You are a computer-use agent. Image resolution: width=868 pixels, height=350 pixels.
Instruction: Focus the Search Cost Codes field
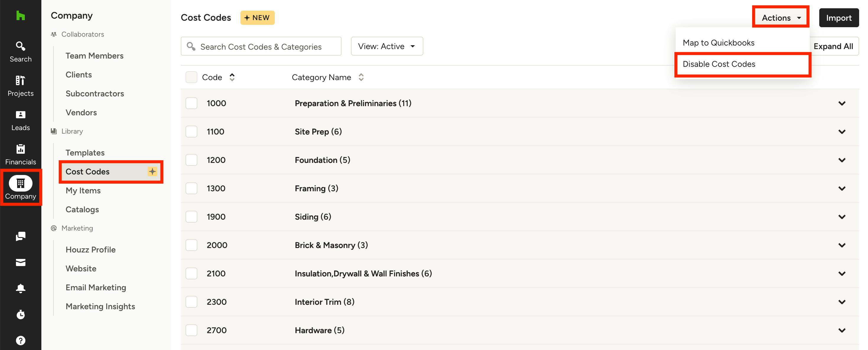coord(261,46)
